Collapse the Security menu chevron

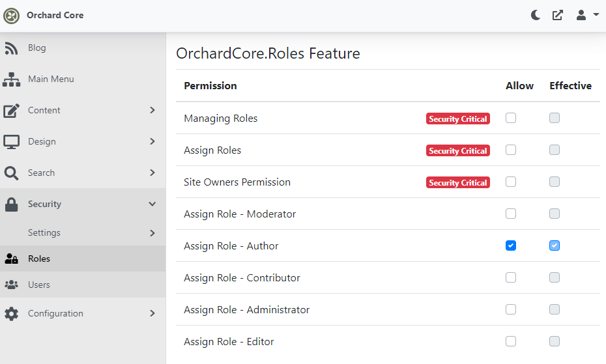point(152,204)
